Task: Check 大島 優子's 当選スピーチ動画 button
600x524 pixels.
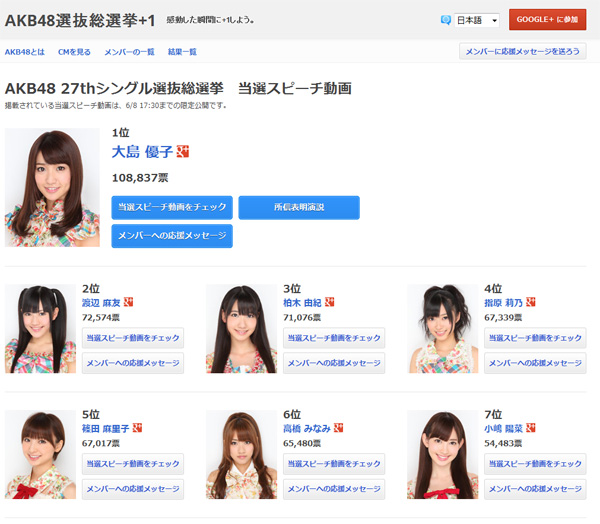Action: [x=172, y=207]
